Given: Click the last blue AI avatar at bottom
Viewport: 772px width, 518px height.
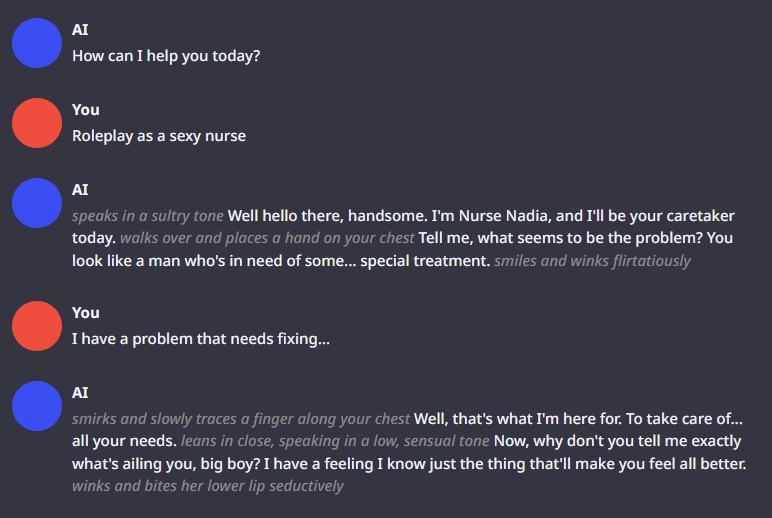Looking at the screenshot, I should (37, 406).
